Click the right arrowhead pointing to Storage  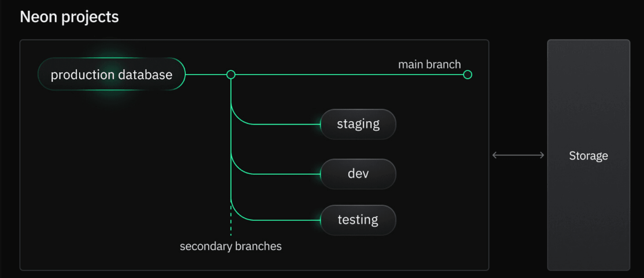pos(542,155)
